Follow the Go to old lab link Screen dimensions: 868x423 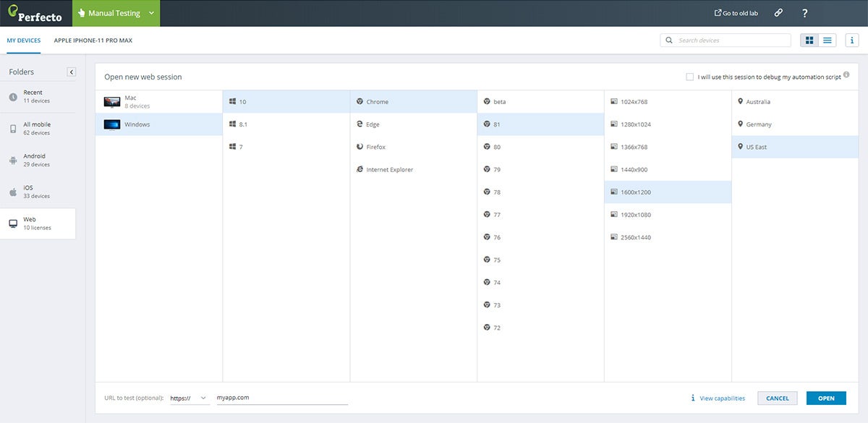pos(736,12)
